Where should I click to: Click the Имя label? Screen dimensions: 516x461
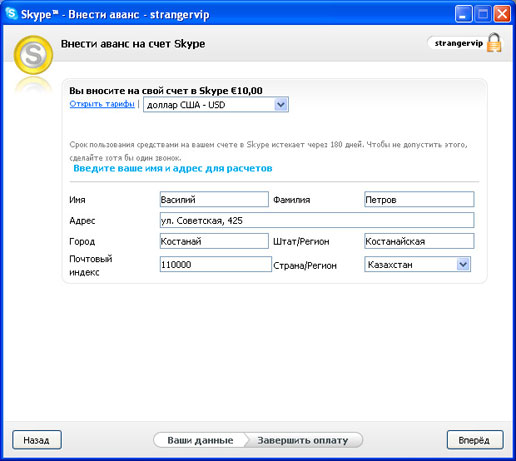(x=77, y=200)
